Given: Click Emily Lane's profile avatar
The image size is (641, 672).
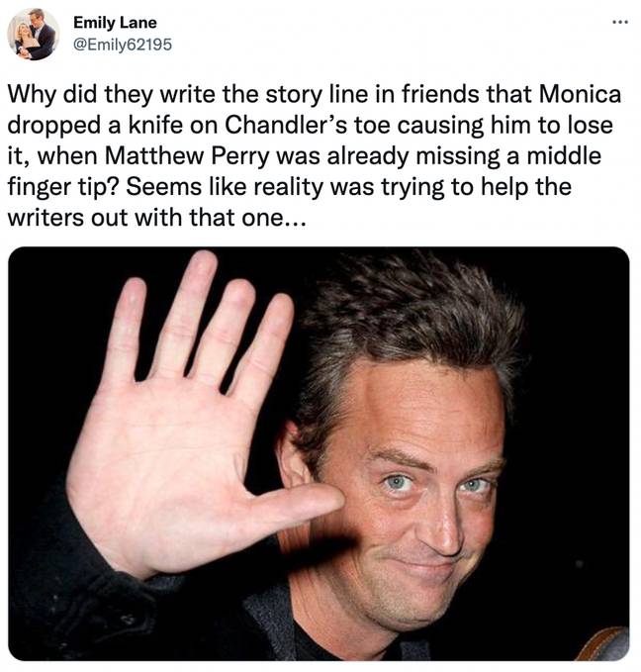Looking at the screenshot, I should (34, 34).
